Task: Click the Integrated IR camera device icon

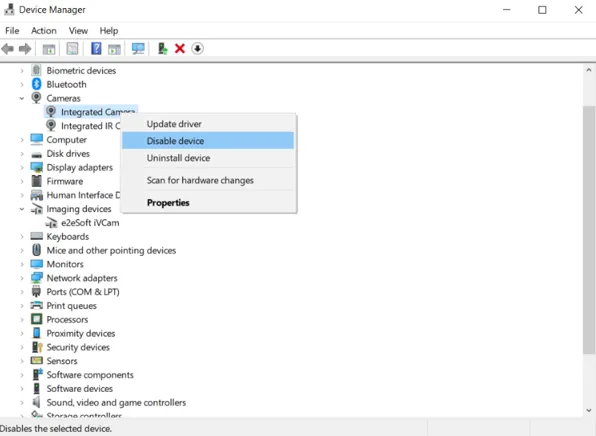Action: coord(51,126)
